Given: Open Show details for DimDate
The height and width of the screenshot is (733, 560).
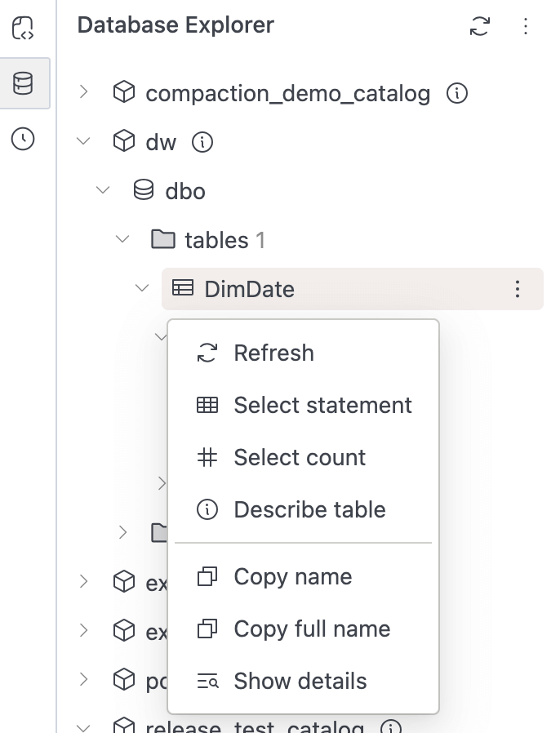Looking at the screenshot, I should click(300, 681).
